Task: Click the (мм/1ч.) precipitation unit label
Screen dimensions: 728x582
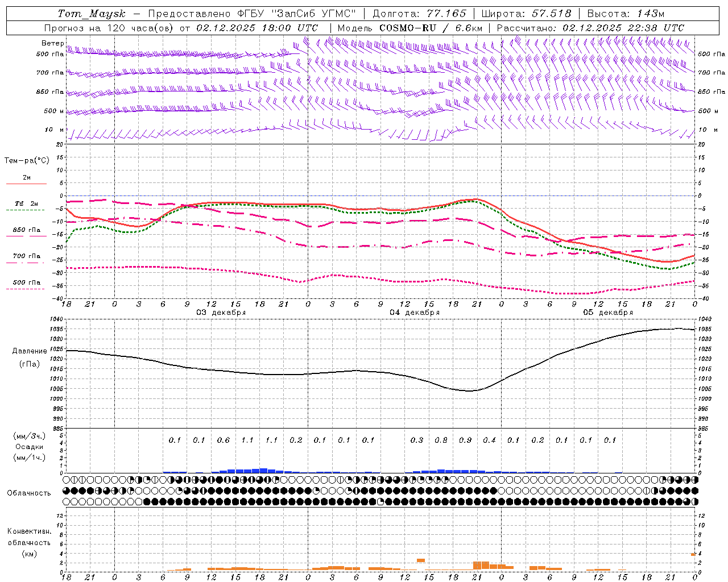Action: click(30, 458)
